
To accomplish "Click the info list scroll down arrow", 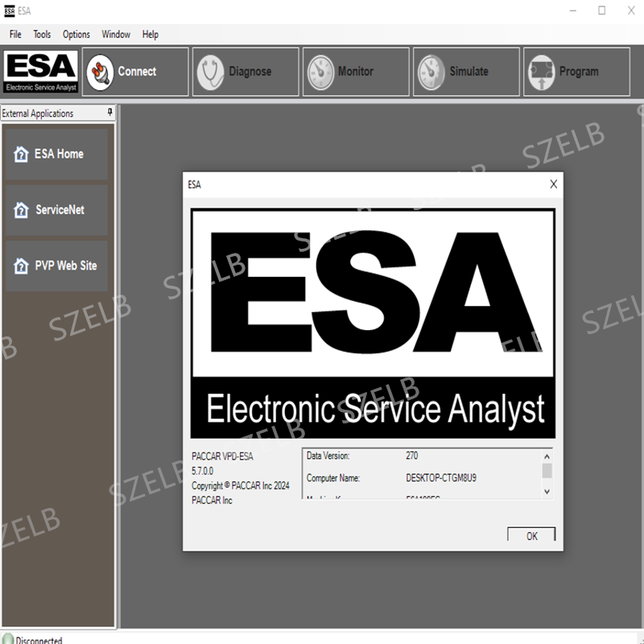I will click(x=547, y=491).
